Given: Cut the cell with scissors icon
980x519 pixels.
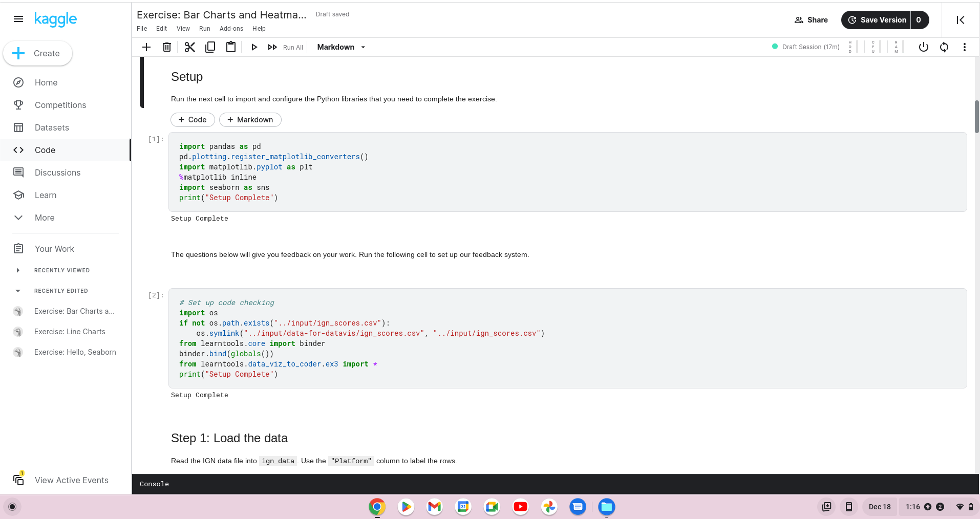Looking at the screenshot, I should [x=190, y=47].
